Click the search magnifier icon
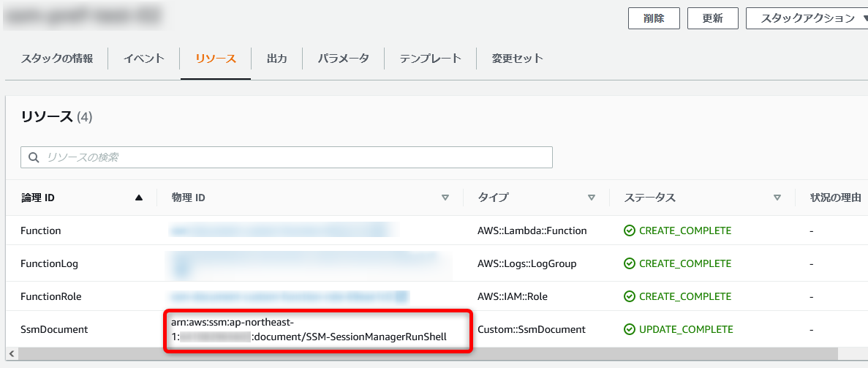Image resolution: width=868 pixels, height=368 pixels. (x=34, y=157)
